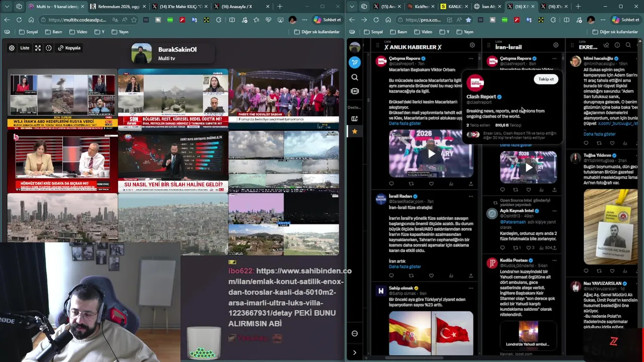This screenshot has height=362, width=644.
Task: Open search magnifier in X Pro sidebar
Action: click(x=355, y=77)
